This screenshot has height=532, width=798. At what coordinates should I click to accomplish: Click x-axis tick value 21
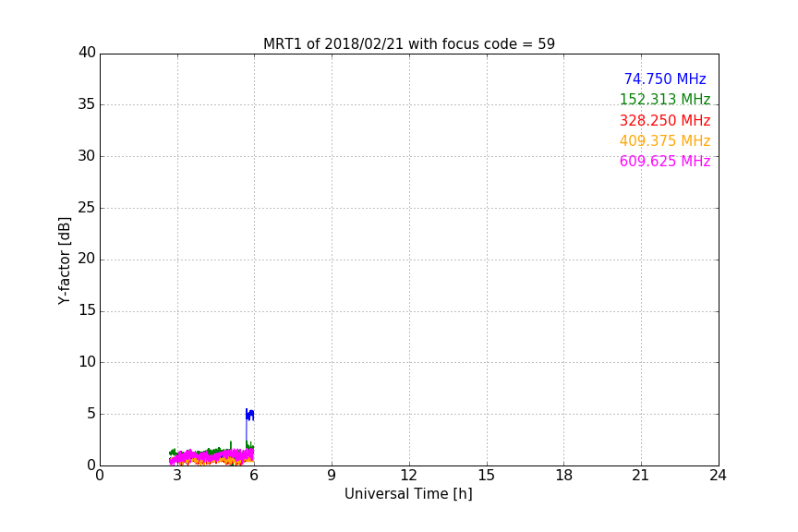641,476
